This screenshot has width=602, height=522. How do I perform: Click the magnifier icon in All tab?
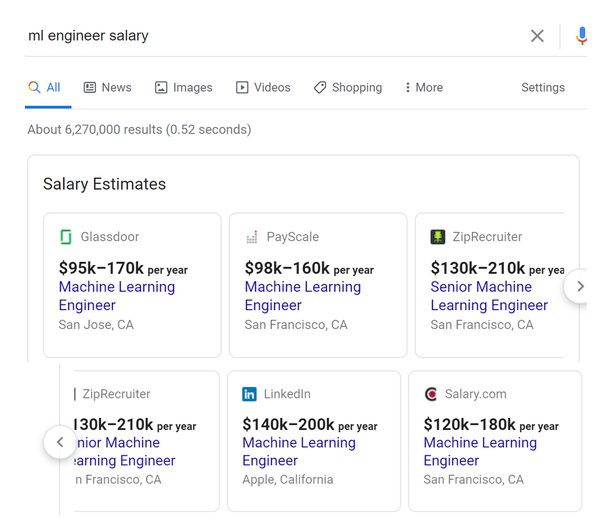[x=34, y=87]
